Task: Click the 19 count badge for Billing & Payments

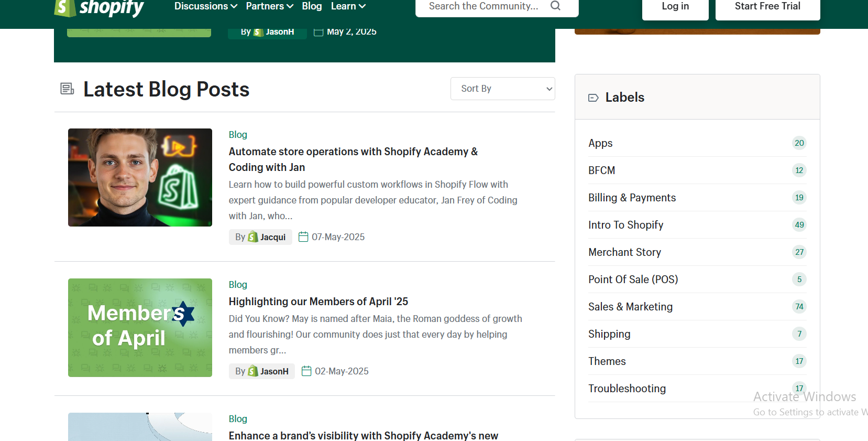Action: pyautogui.click(x=799, y=198)
